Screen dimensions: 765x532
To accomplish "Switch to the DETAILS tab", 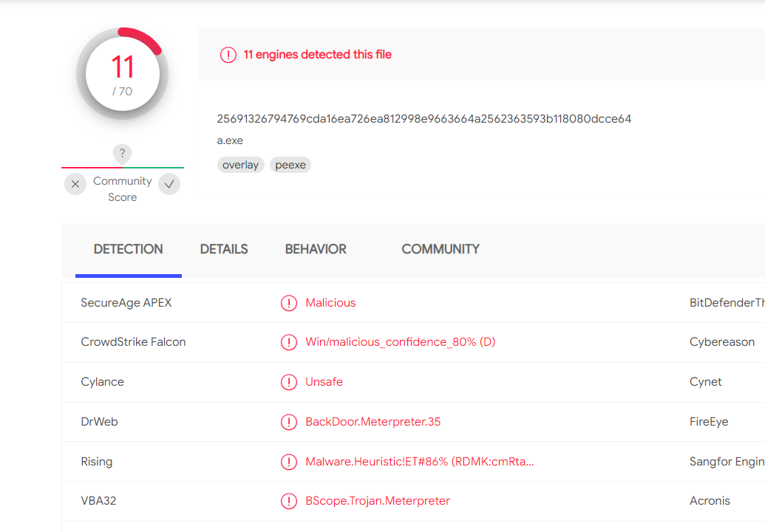I will coord(224,249).
